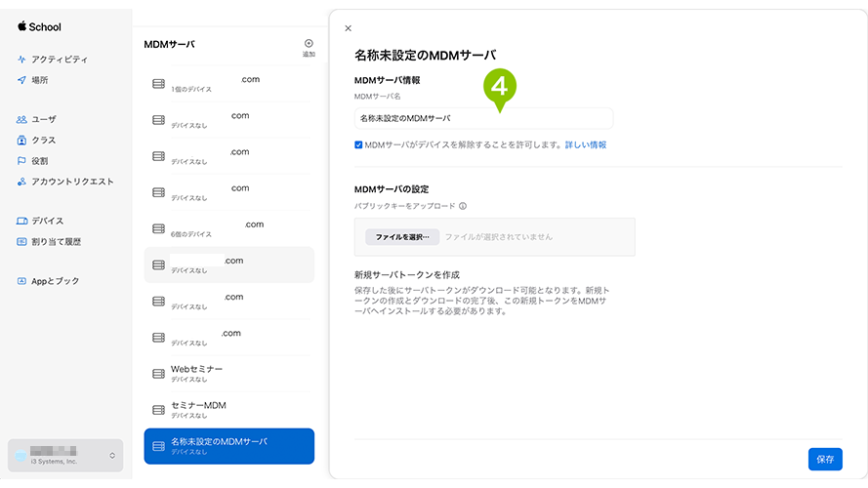Click the アカウントリクエスト icon
868x488 pixels.
pyautogui.click(x=21, y=182)
